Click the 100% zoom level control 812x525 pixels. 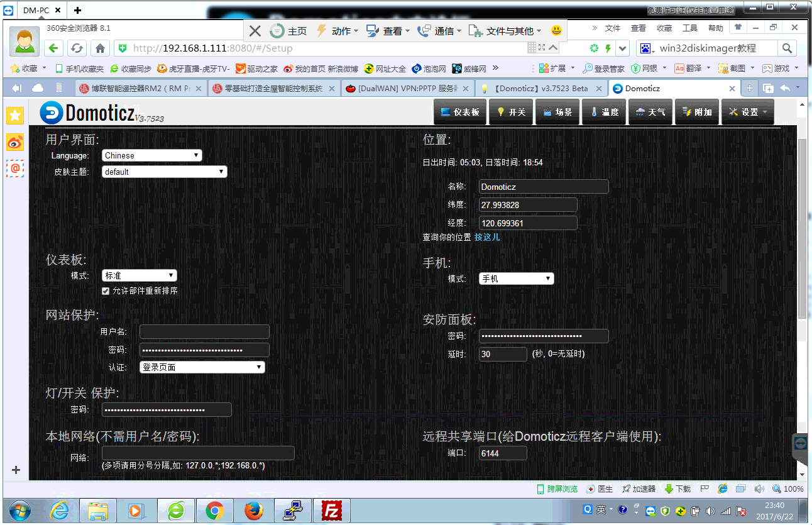788,489
